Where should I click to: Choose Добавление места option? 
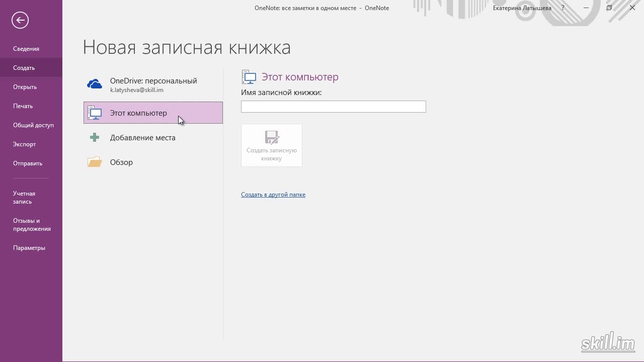click(x=153, y=137)
